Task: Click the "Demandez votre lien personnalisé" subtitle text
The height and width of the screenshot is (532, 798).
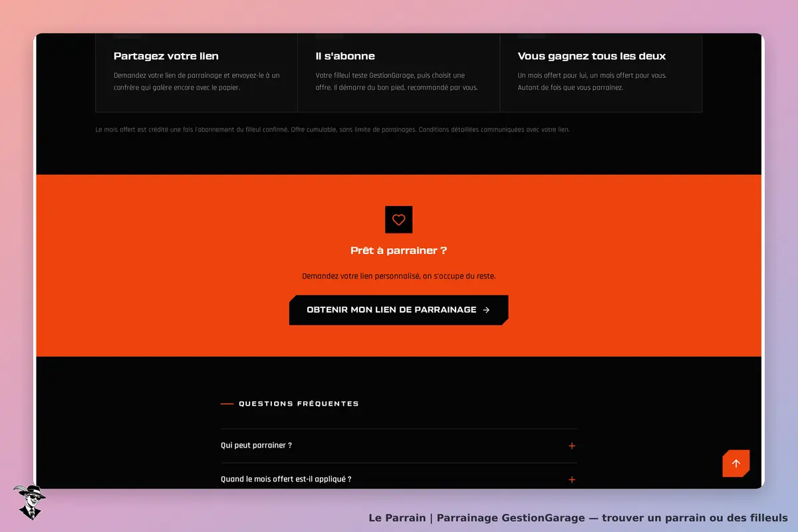Action: pyautogui.click(x=398, y=276)
